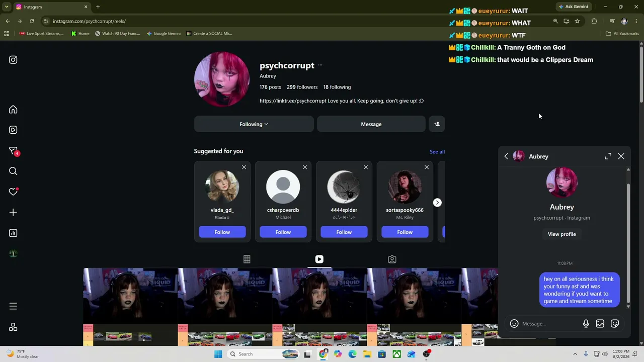644x362 pixels.
Task: Open the Dashboard chart icon in sidebar
Action: [x=13, y=233]
